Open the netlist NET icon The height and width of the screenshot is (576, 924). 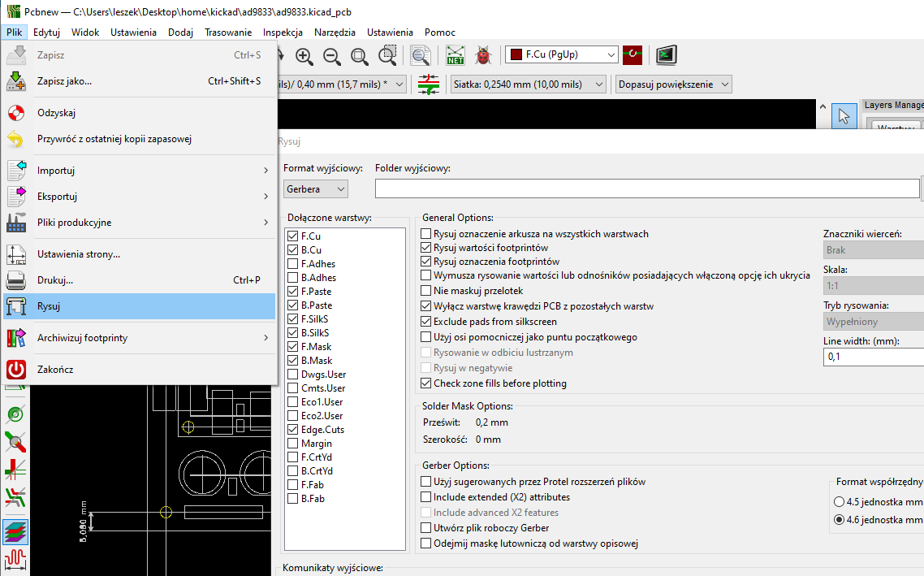[455, 55]
